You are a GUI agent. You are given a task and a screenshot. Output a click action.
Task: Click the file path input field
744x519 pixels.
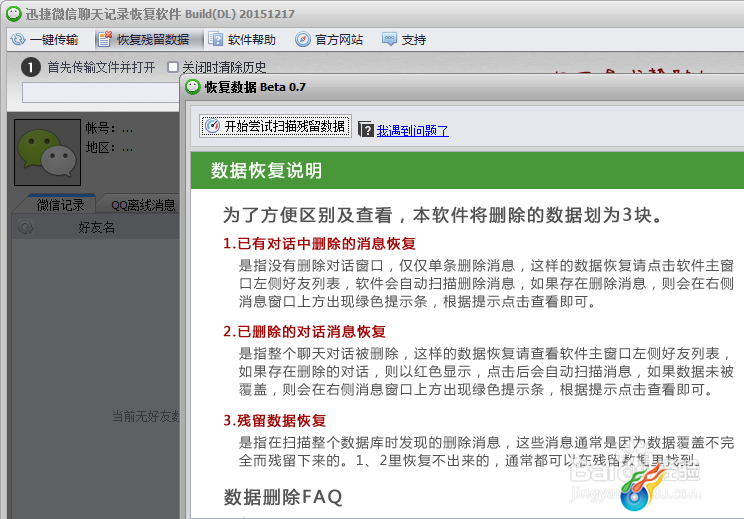(x=101, y=93)
